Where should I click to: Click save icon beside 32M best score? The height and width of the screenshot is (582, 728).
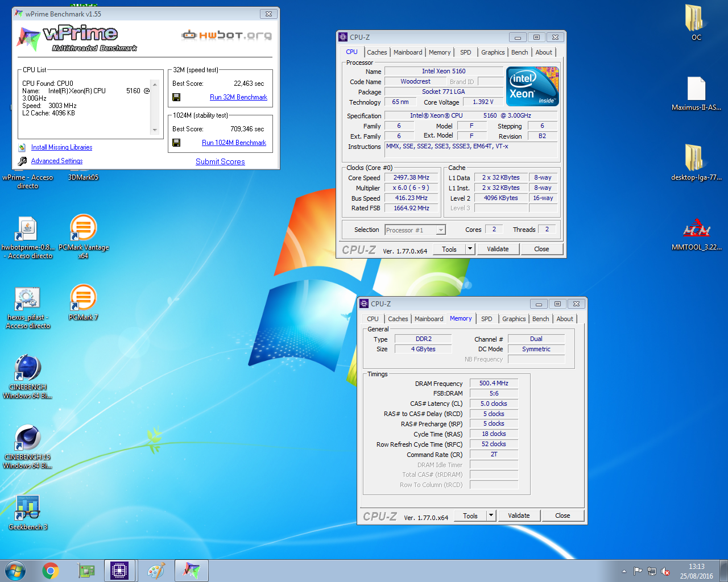(x=176, y=97)
